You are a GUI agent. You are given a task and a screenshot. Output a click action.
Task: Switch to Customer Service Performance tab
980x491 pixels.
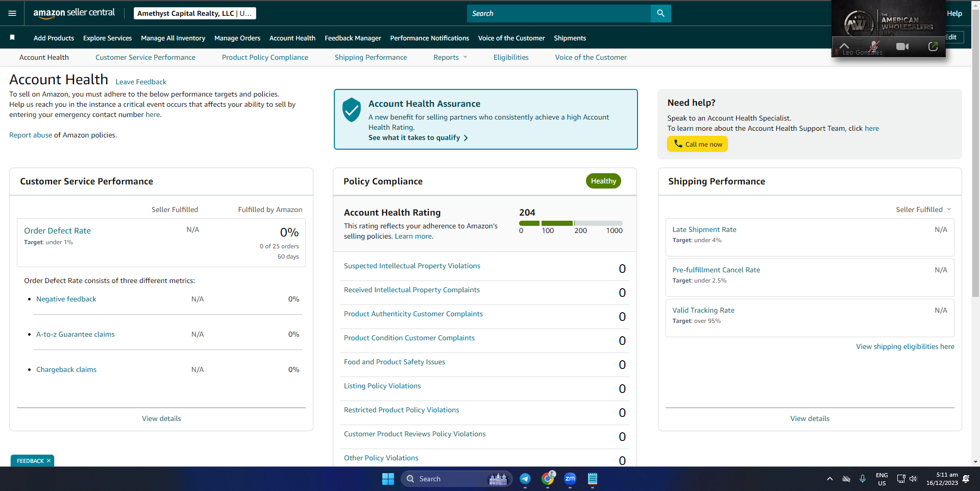point(145,57)
